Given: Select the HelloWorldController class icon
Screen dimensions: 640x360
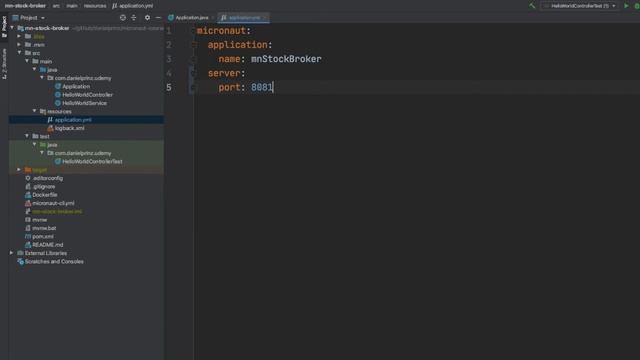Looking at the screenshot, I should coord(58,95).
